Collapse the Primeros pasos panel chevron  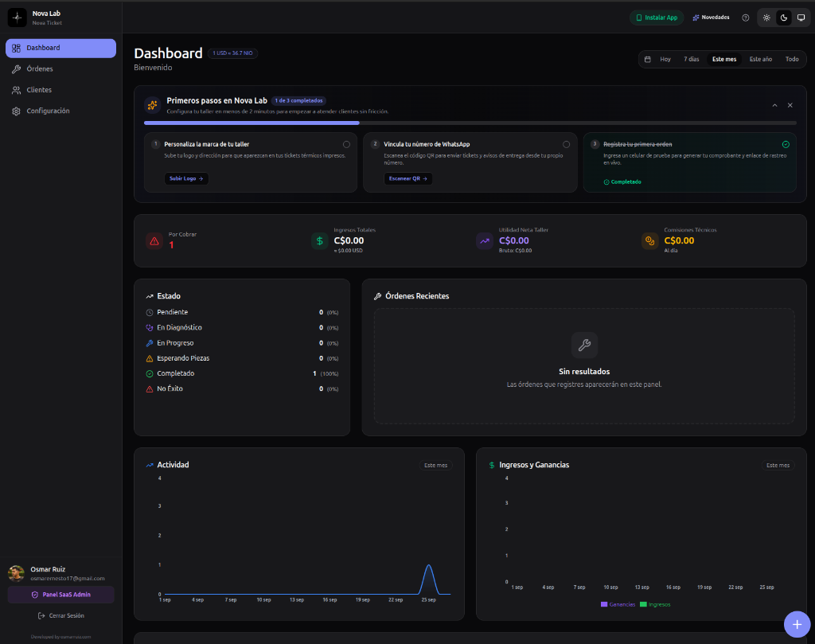pyautogui.click(x=774, y=105)
